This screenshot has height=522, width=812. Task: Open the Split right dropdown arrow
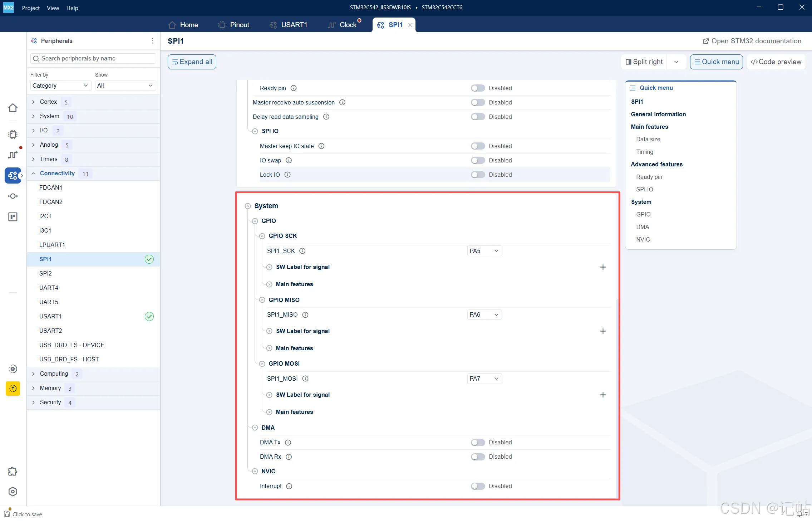[x=676, y=62]
